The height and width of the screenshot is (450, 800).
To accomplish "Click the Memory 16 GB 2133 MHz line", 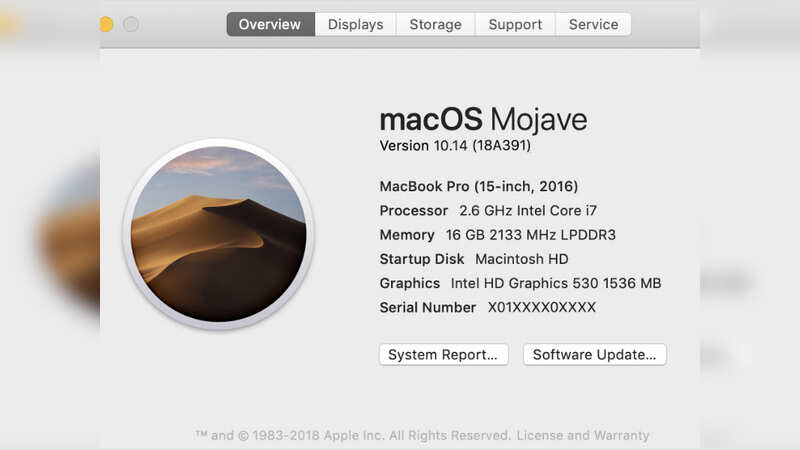I will point(497,235).
